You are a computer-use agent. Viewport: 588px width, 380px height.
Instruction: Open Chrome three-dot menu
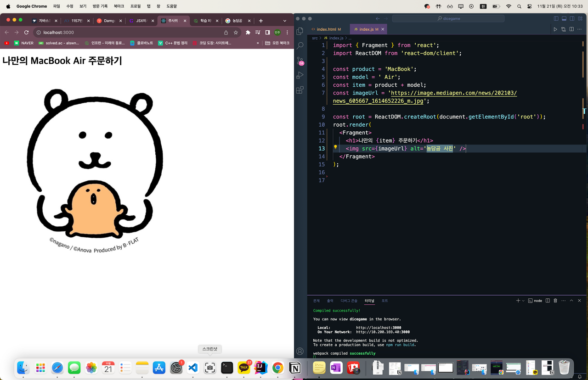(287, 33)
